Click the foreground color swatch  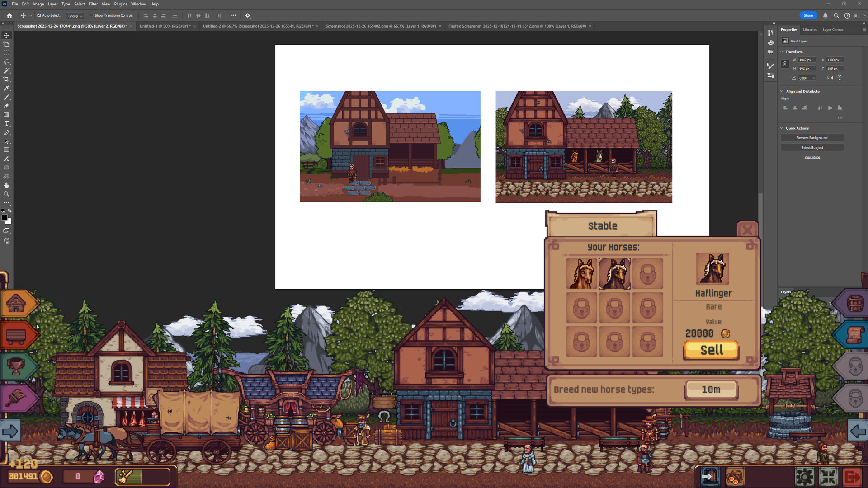(x=5, y=218)
